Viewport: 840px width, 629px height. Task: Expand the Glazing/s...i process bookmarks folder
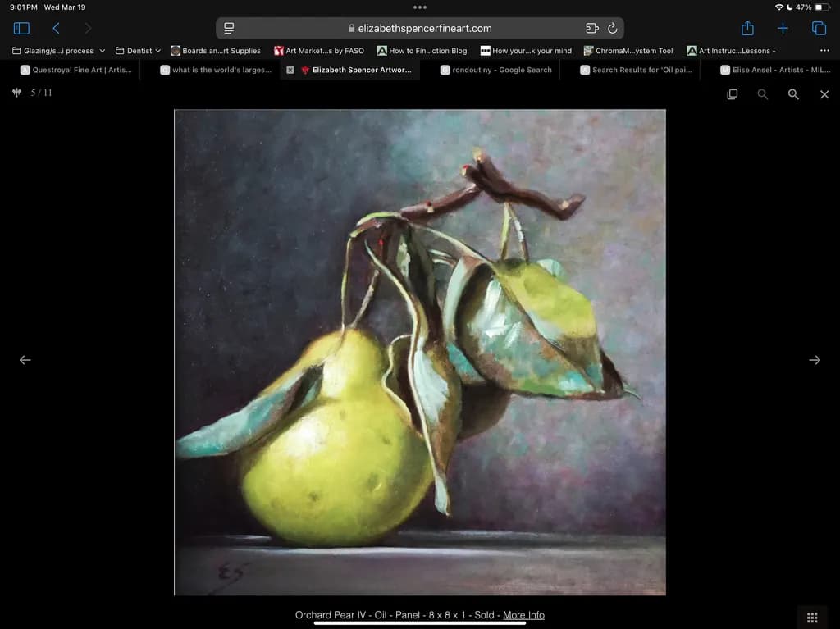tap(58, 51)
